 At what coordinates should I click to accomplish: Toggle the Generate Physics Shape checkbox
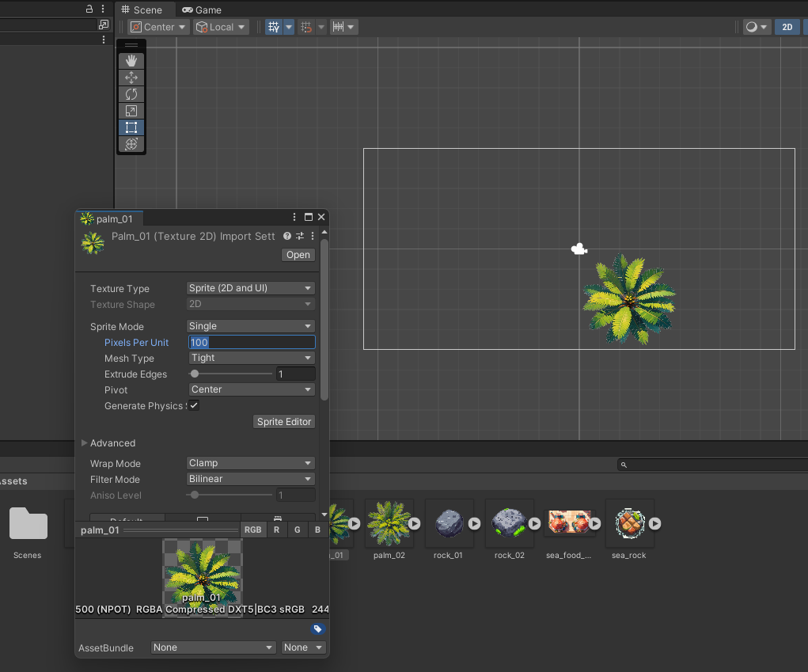(194, 405)
